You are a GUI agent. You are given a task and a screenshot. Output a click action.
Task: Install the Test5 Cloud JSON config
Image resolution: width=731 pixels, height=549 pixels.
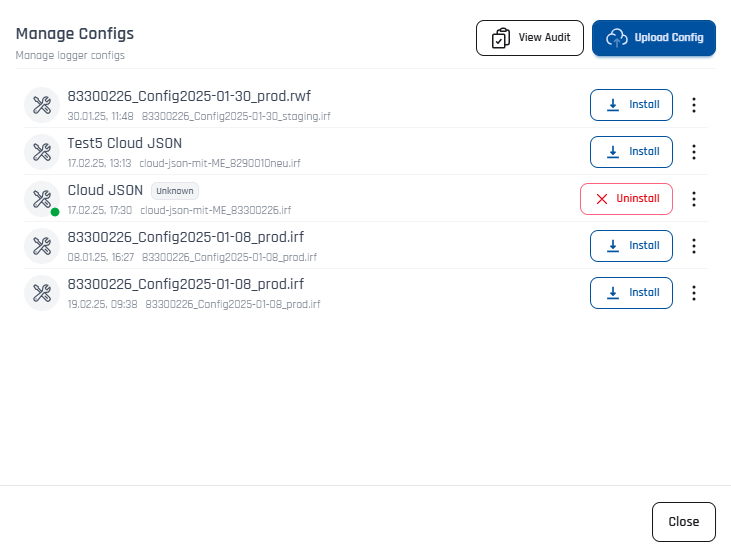631,152
